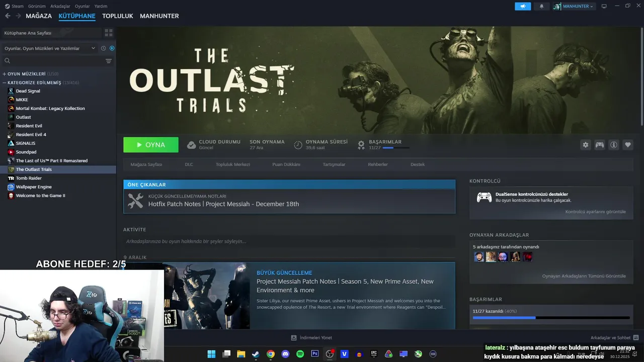Open the Arkadaşlar menu
This screenshot has width=644, height=362.
click(60, 6)
